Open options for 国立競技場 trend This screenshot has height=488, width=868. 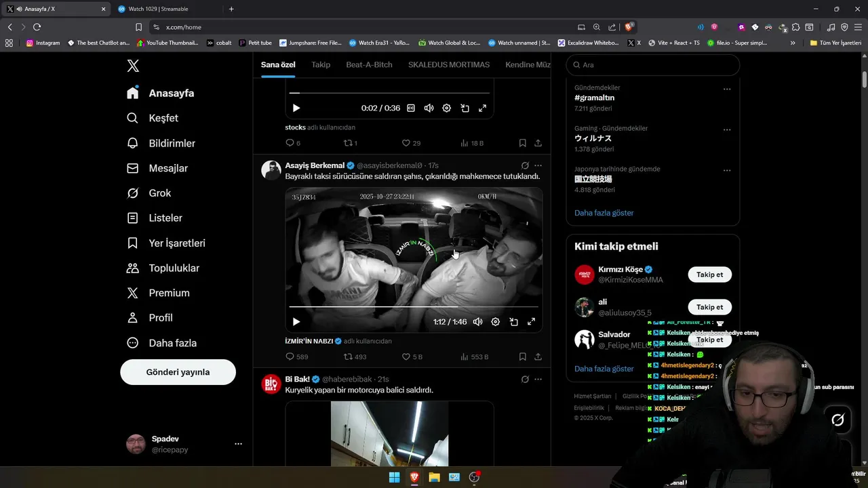(727, 170)
